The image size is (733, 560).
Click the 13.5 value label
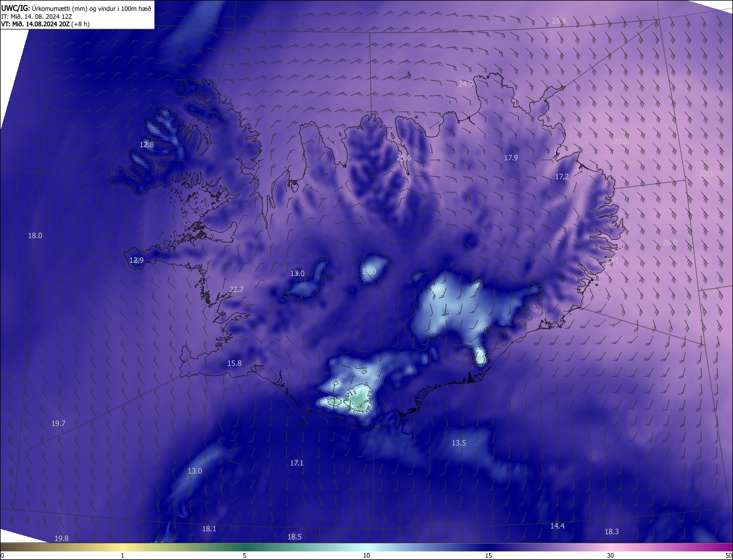pos(459,443)
